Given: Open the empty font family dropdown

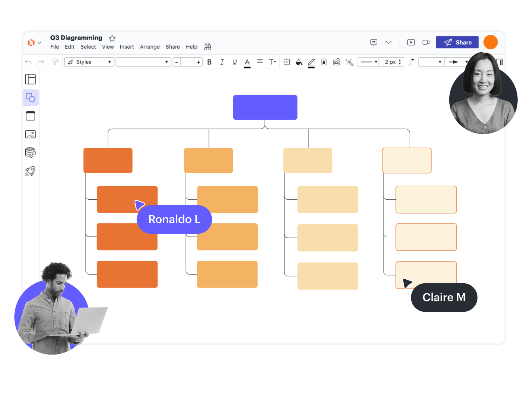Looking at the screenshot, I should (143, 62).
